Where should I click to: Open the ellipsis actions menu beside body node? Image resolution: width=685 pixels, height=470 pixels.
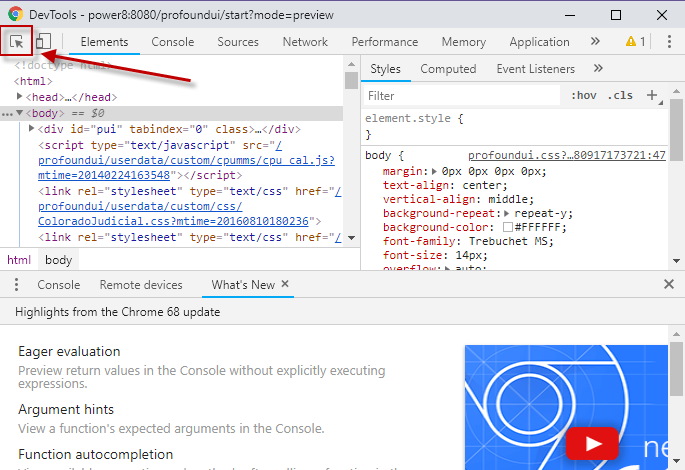[x=7, y=114]
